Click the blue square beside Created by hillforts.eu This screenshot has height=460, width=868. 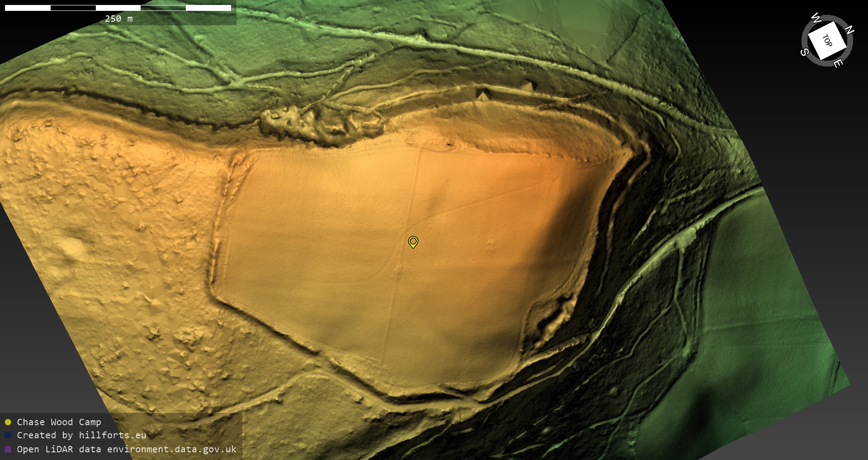tap(8, 435)
